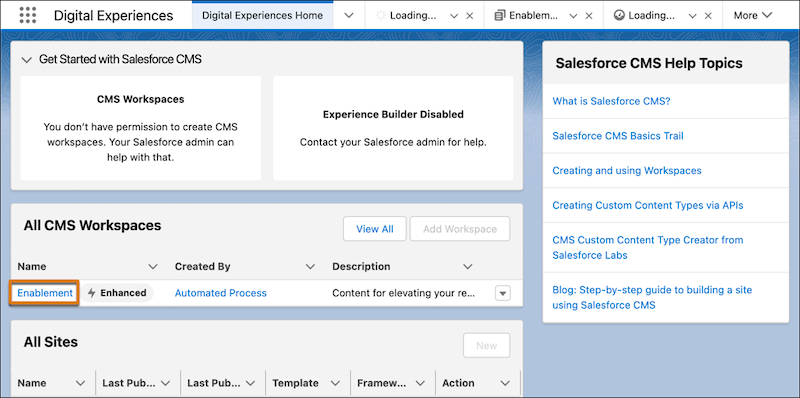Click the 'Content for elevating your re...' description cell
Screen dimensions: 800x398
point(404,293)
